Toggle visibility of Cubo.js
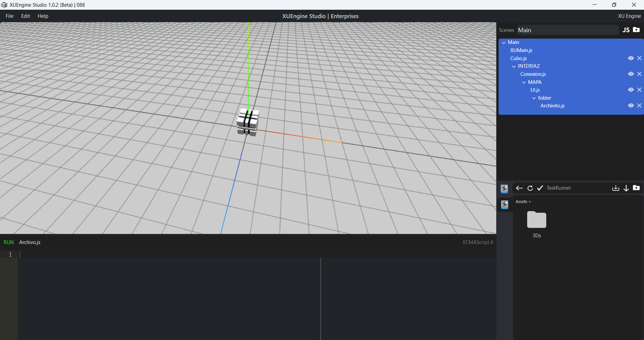This screenshot has height=340, width=644. [x=631, y=58]
